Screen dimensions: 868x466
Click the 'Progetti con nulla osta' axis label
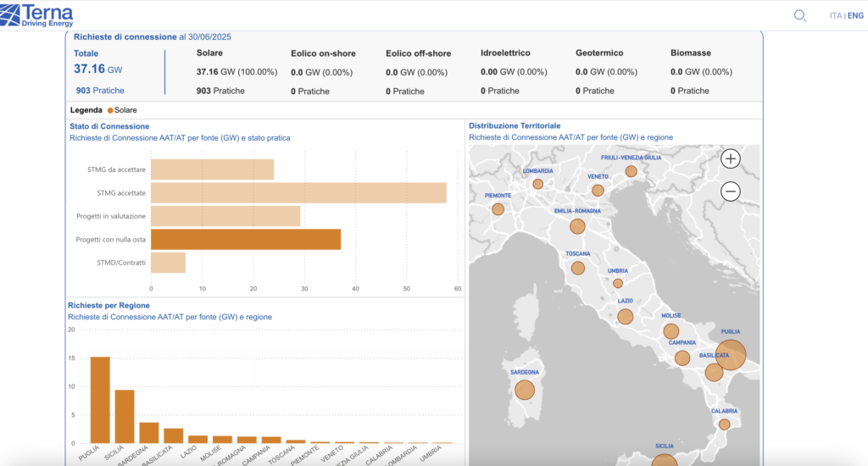(x=111, y=240)
